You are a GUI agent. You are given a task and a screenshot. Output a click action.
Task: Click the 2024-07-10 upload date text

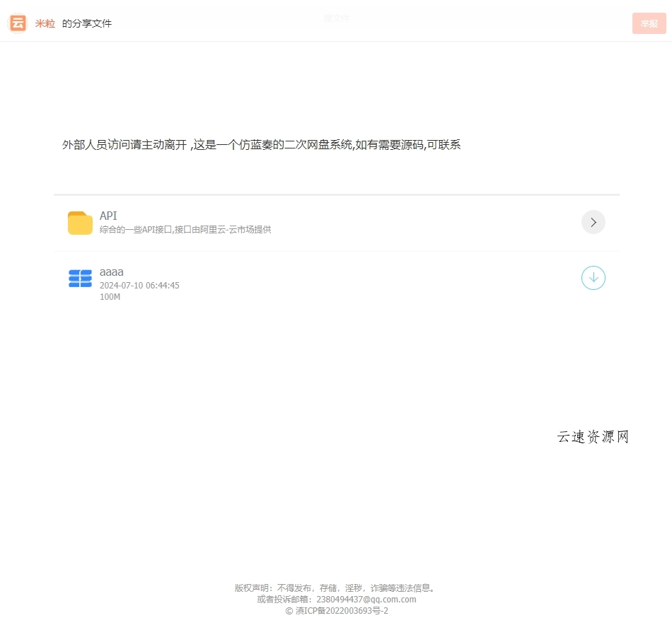(139, 285)
